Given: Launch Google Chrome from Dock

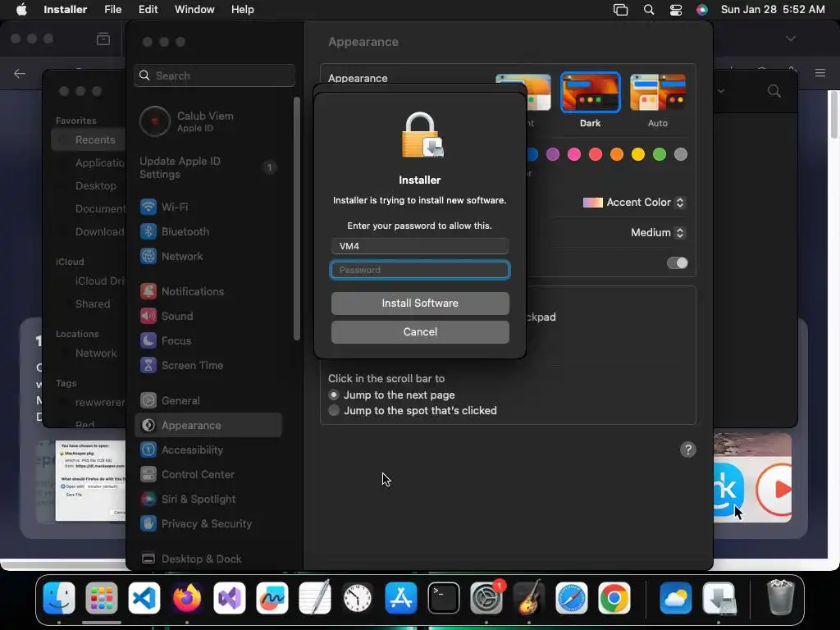Looking at the screenshot, I should coord(614,598).
